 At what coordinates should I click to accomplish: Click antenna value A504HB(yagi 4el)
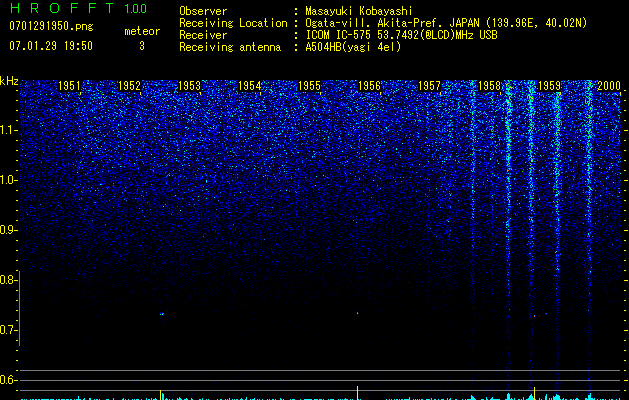(353, 47)
